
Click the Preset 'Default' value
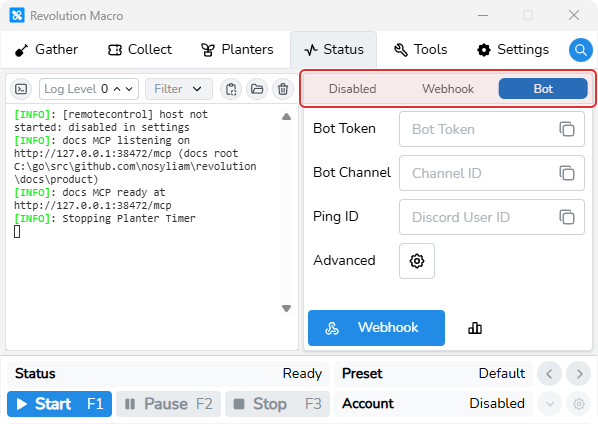[x=502, y=374]
